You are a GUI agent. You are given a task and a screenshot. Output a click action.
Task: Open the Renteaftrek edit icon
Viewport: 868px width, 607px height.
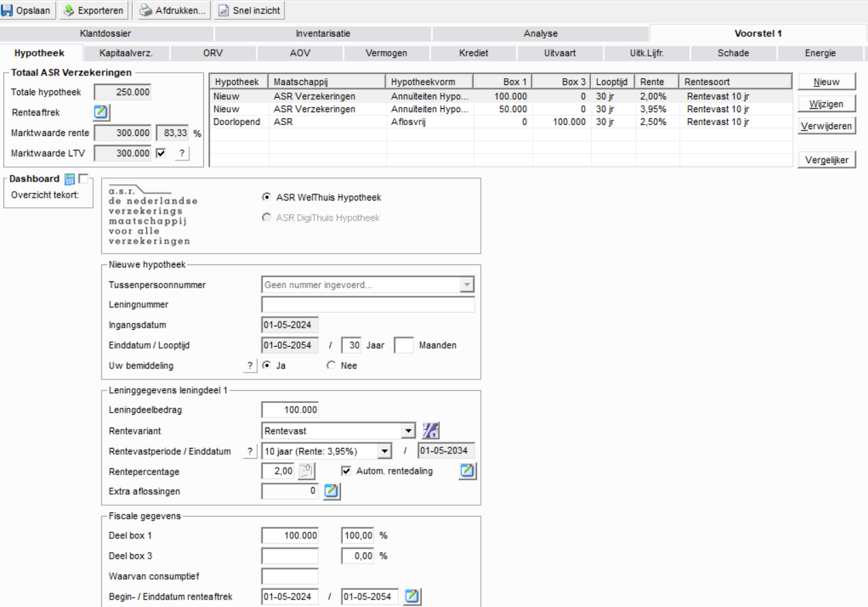click(101, 112)
